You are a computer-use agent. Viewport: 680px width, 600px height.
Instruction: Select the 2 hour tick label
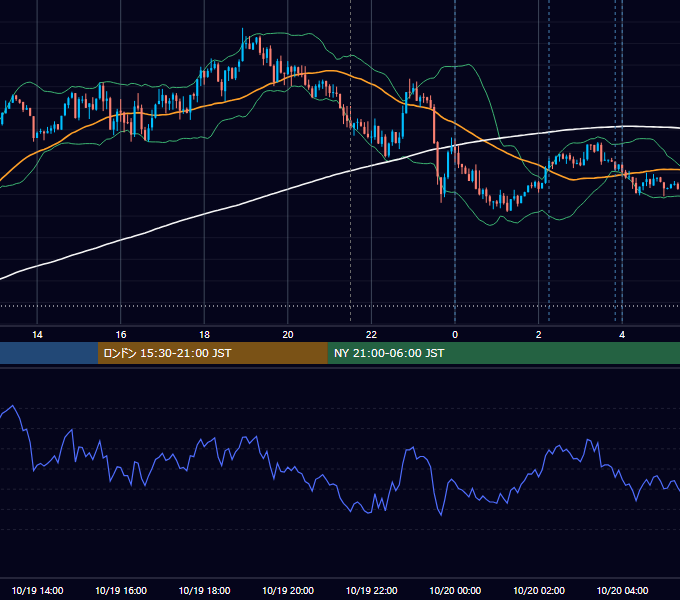click(538, 335)
